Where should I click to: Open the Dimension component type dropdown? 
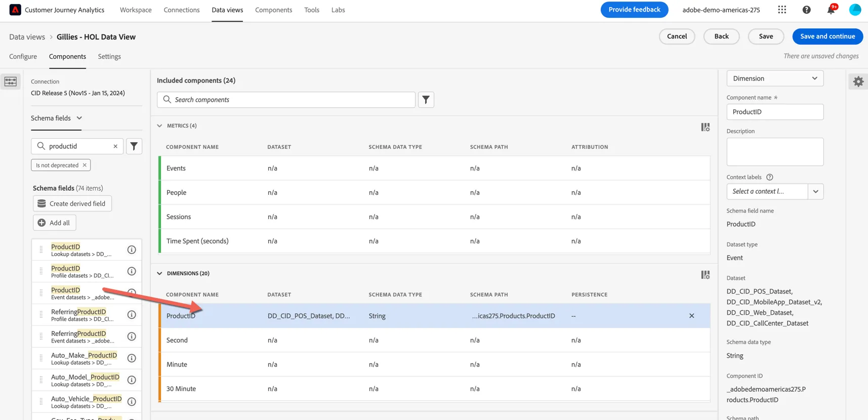click(775, 78)
